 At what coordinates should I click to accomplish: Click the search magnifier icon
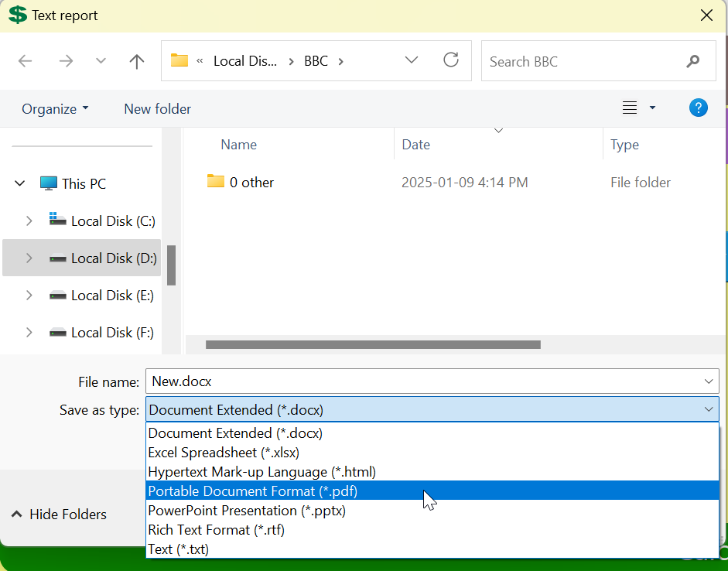tap(692, 61)
